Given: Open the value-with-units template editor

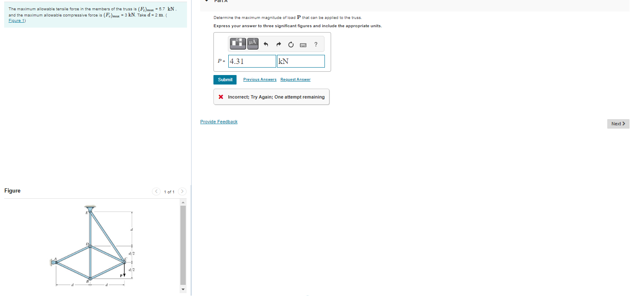Looking at the screenshot, I should click(x=237, y=43).
